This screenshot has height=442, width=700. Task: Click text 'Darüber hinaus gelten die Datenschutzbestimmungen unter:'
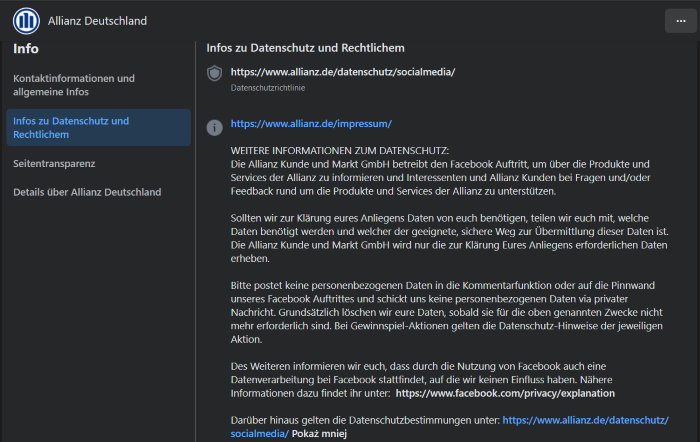pyautogui.click(x=365, y=420)
